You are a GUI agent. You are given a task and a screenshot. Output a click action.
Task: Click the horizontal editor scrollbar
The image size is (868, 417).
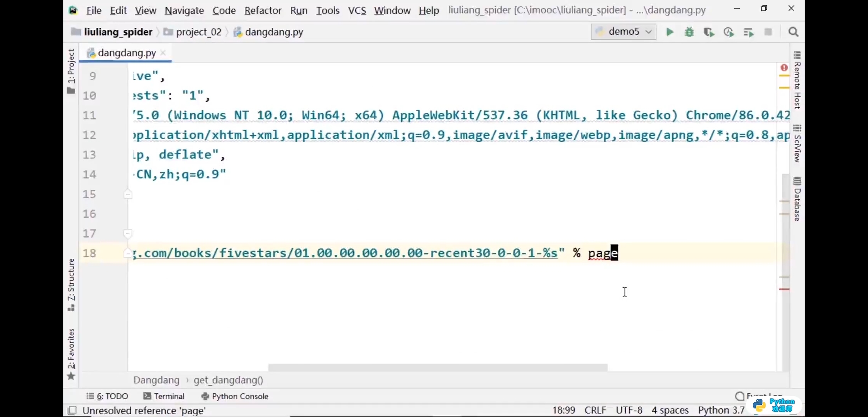(x=438, y=367)
